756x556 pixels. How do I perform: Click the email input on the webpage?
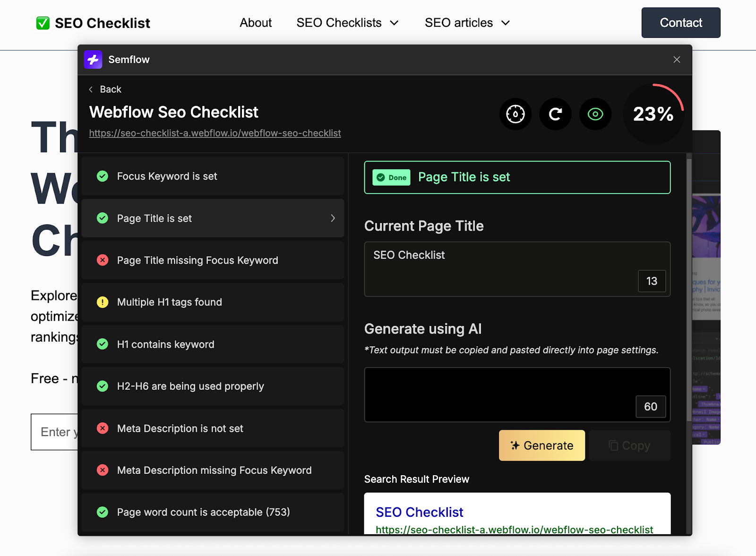pos(54,432)
